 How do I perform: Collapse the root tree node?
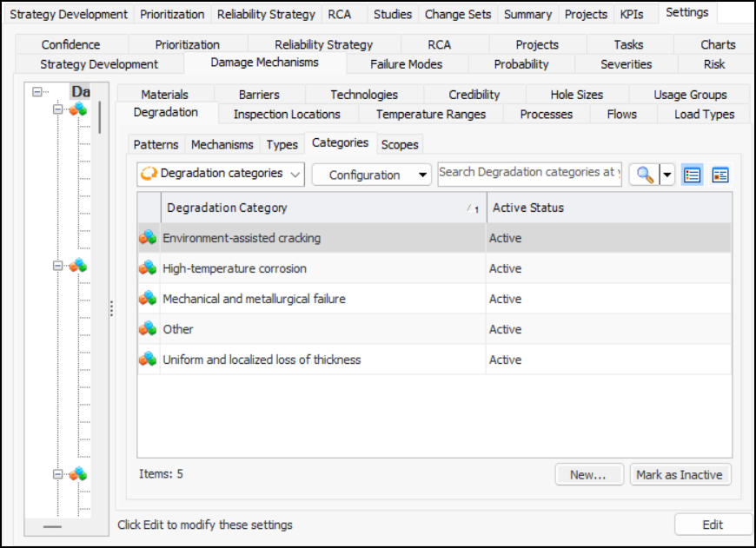(x=37, y=91)
